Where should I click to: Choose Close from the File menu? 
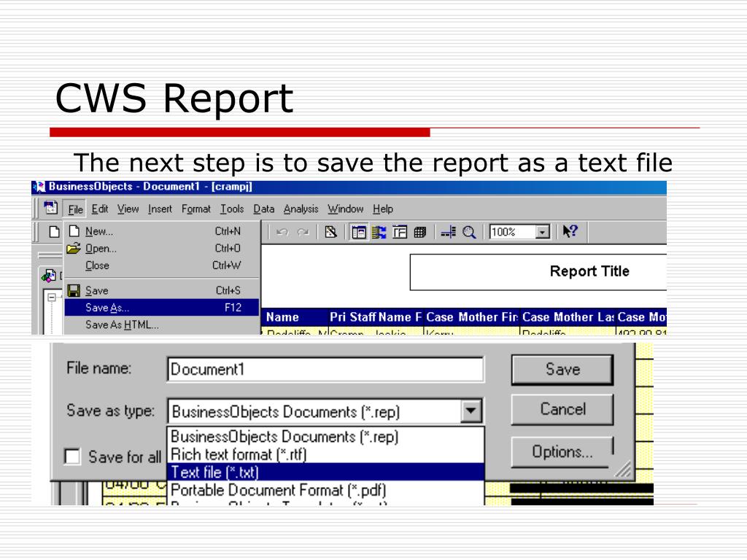pyautogui.click(x=162, y=265)
